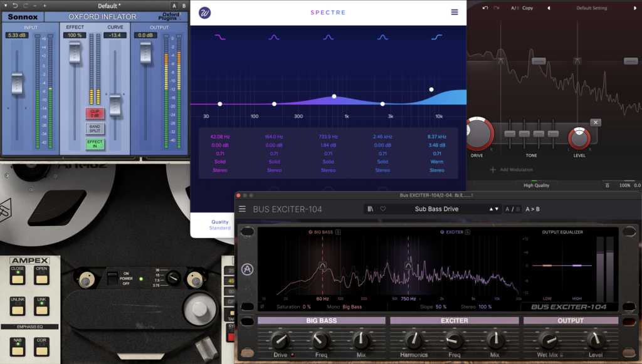The width and height of the screenshot is (642, 364).
Task: Select slot B in Oxford Inflator
Action: pyautogui.click(x=184, y=6)
